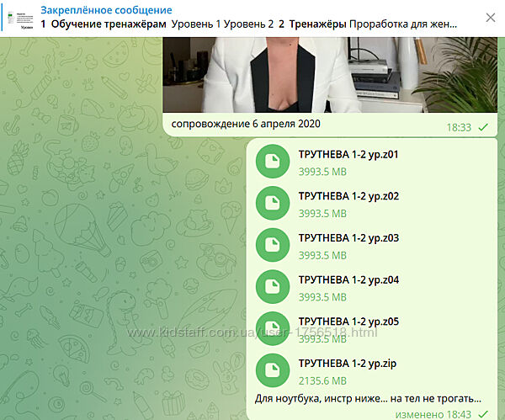Click the read checkmark next to 18:33
505x420 pixels.
click(483, 126)
